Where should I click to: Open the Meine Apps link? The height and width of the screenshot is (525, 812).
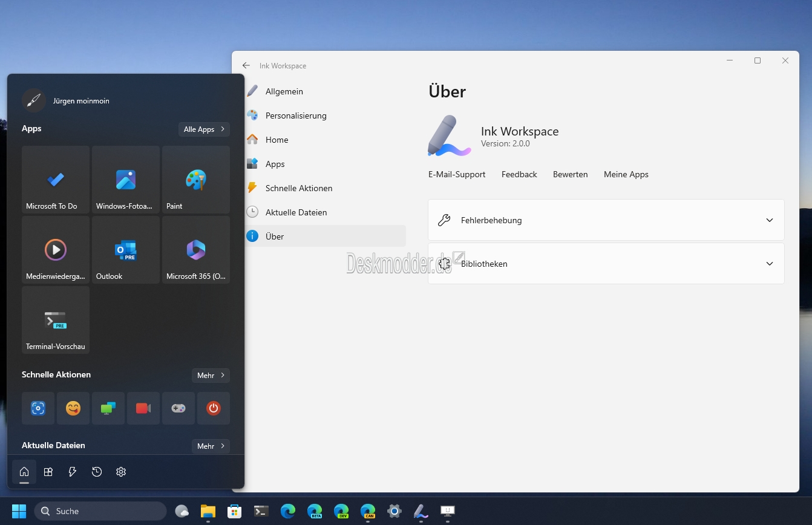[626, 174]
